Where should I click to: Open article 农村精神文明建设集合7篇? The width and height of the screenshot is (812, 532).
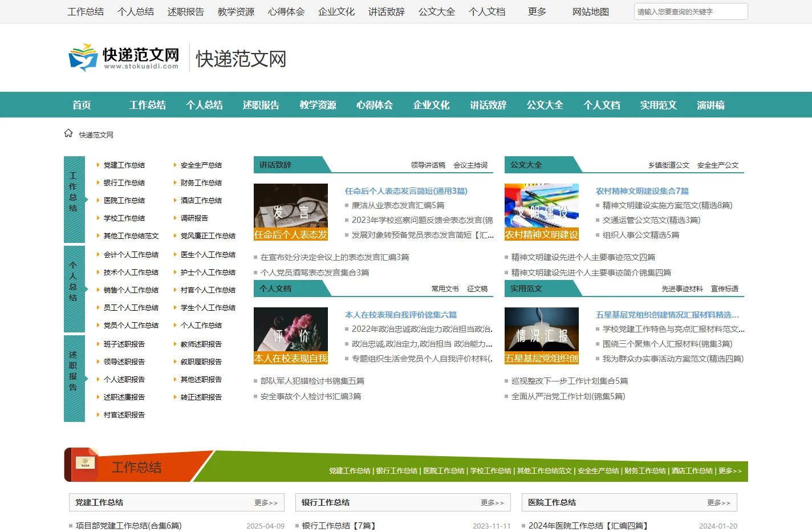(x=642, y=191)
